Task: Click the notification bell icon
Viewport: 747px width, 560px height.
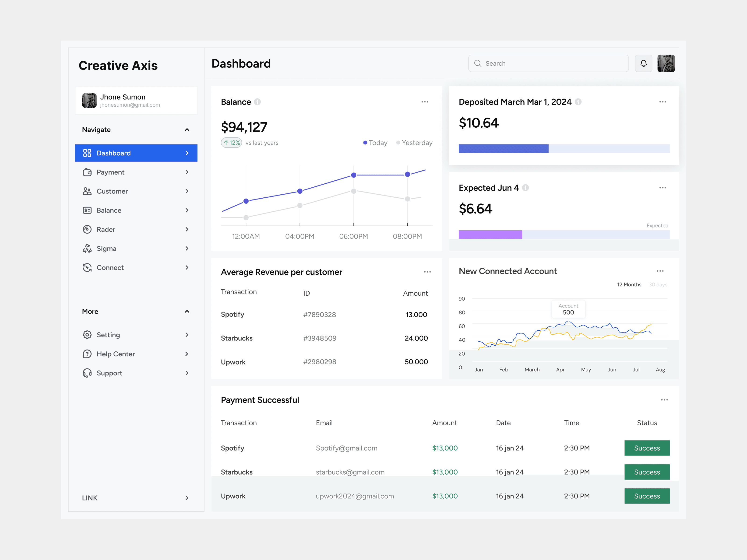Action: point(643,63)
